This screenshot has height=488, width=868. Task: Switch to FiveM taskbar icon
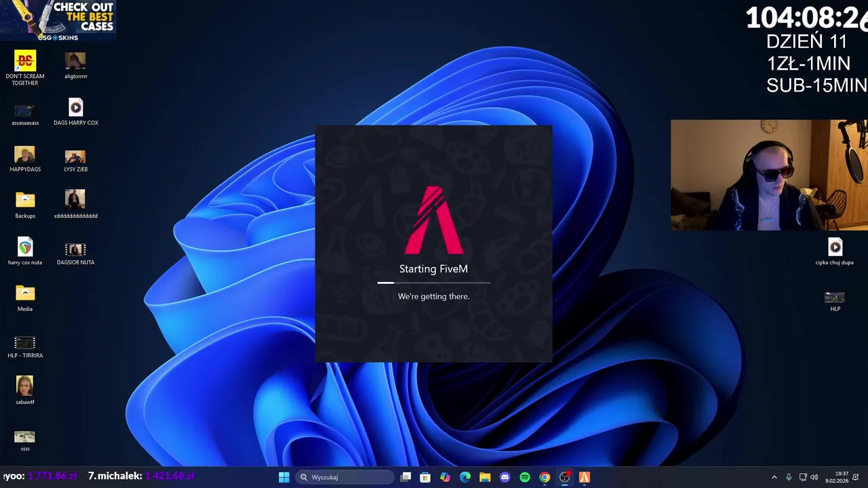click(x=585, y=477)
